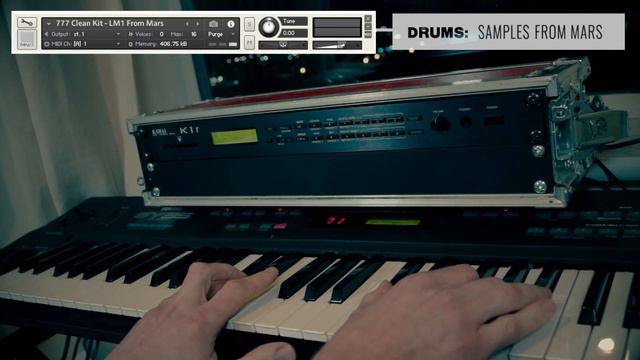Close the instrument with X button
Screen dimensions: 640x360
[x=368, y=19]
